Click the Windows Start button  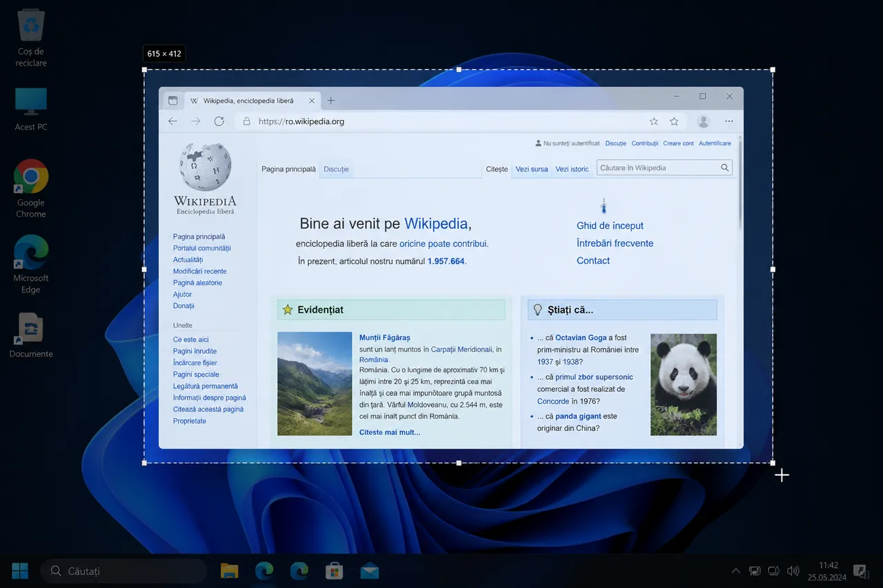coord(20,571)
